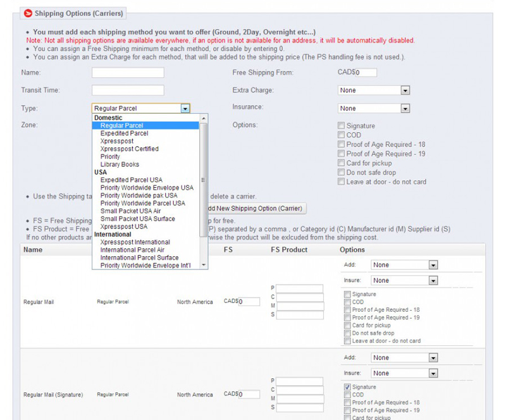Click the Type list scrollbar thumb

(203, 180)
